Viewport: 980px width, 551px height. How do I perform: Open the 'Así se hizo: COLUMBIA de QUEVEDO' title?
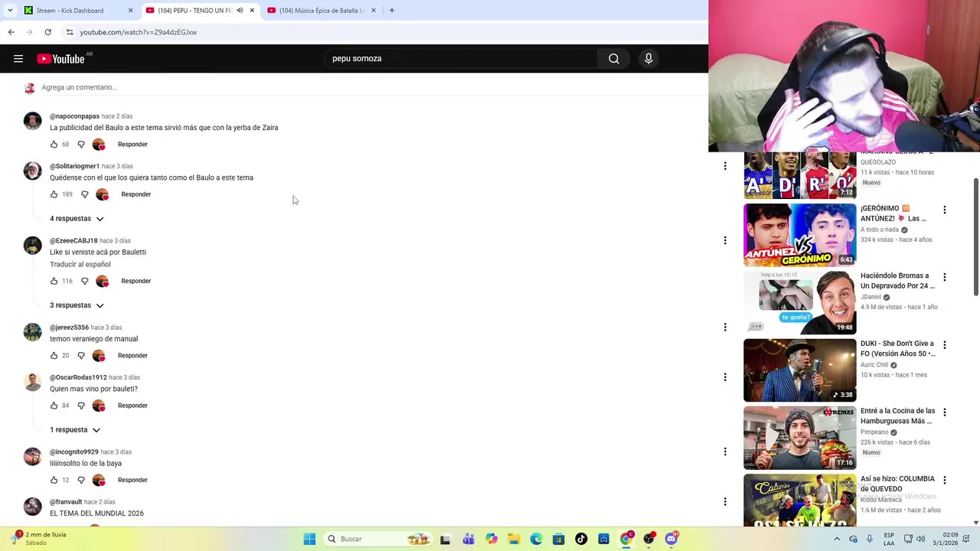[897, 484]
